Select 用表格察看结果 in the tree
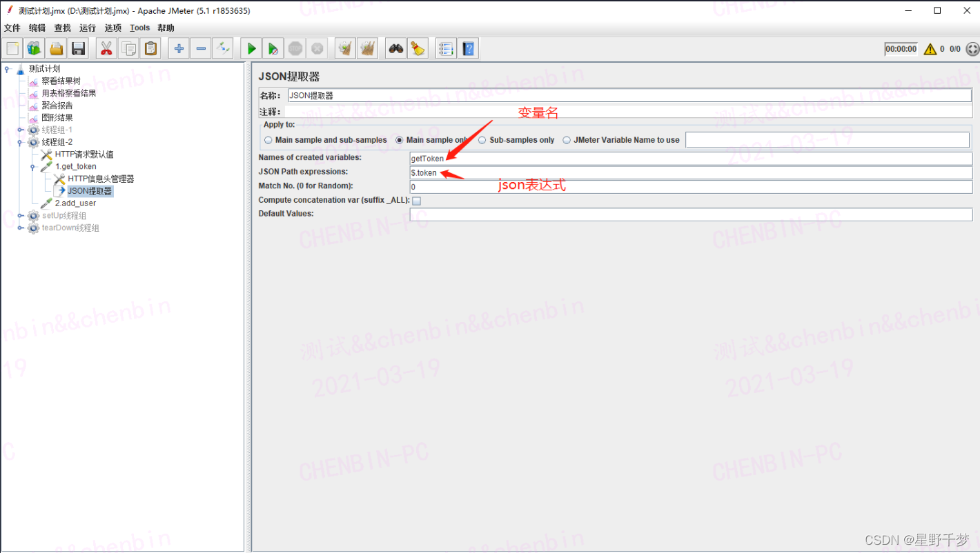 68,93
